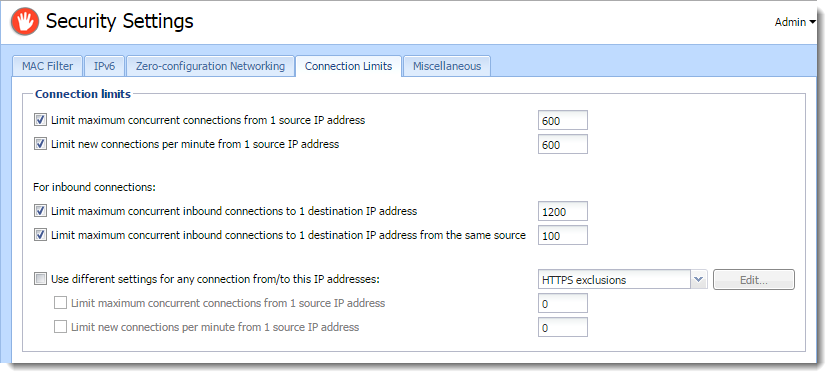
Task: Check the grayed Limit maximum concurrent connections sub-option
Action: (x=60, y=303)
